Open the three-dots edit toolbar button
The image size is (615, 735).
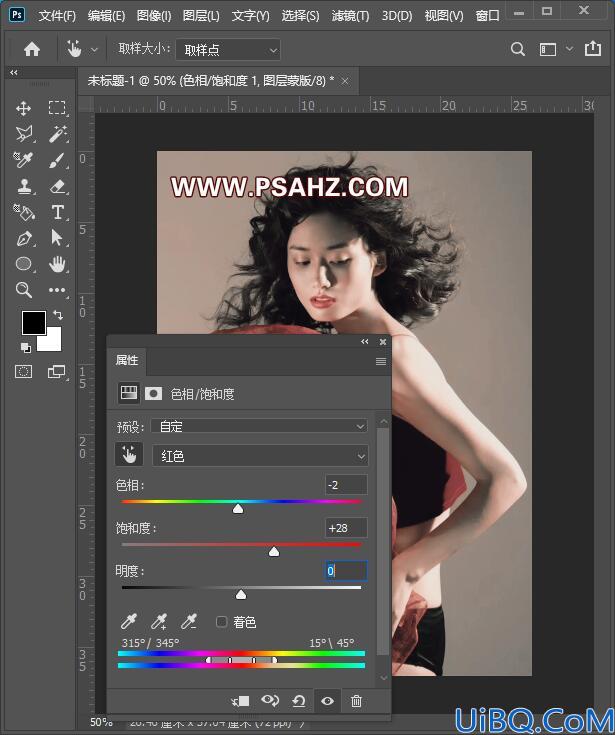click(57, 290)
